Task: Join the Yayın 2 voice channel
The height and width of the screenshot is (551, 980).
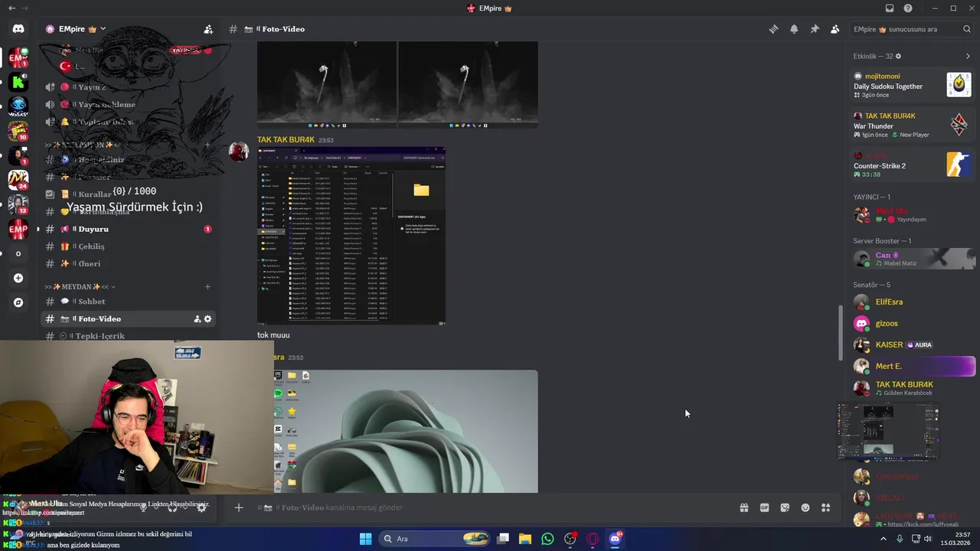Action: click(128, 87)
